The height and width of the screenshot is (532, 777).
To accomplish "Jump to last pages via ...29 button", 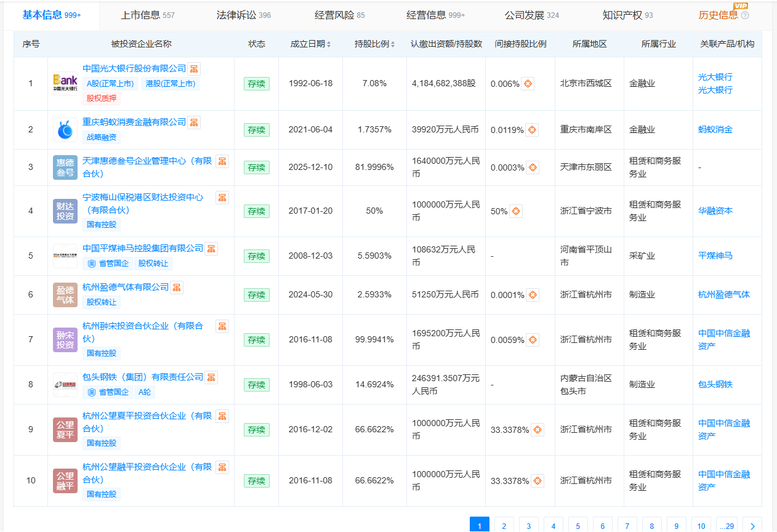I will coord(727,526).
